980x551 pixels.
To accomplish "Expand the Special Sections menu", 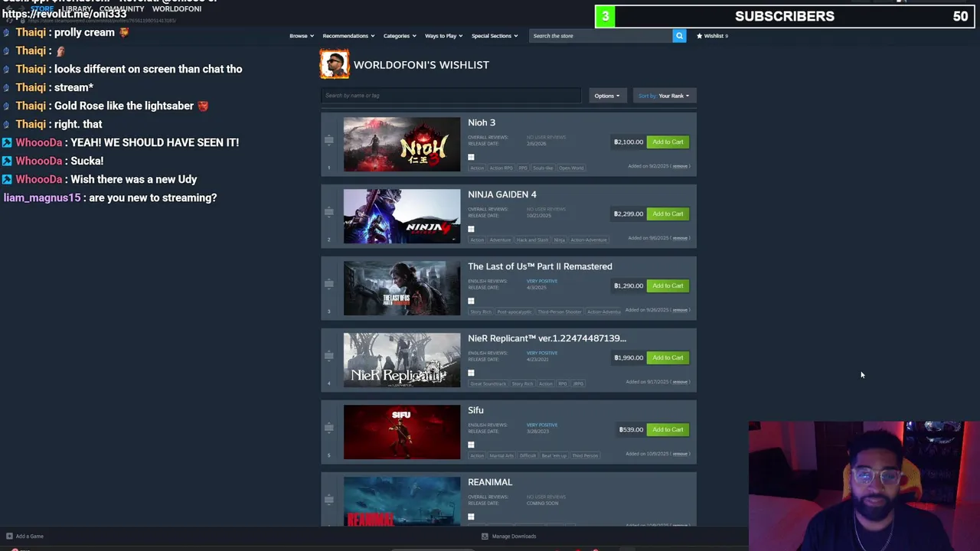I will [x=495, y=36].
